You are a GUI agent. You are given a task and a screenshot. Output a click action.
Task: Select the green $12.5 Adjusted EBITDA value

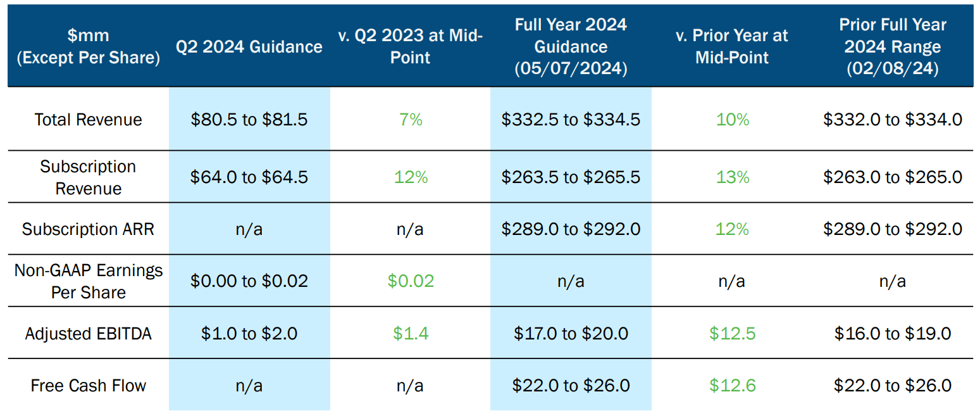tap(732, 334)
